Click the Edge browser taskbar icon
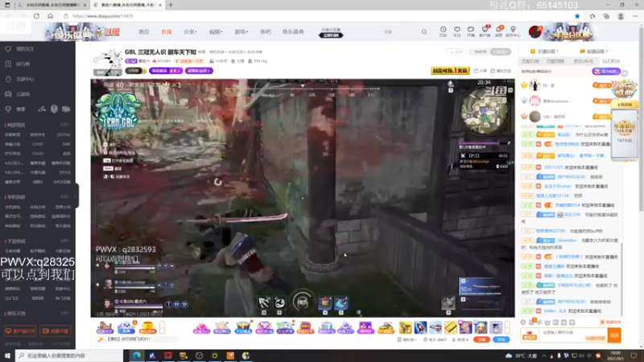Image resolution: width=644 pixels, height=362 pixels. click(136, 356)
